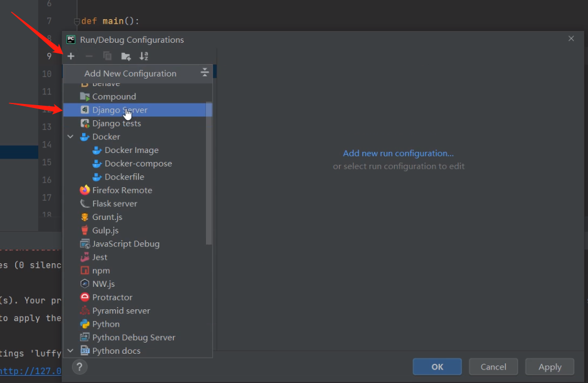Viewport: 588px width, 383px height.
Task: Select the Gulp.js text entry
Action: pos(105,231)
